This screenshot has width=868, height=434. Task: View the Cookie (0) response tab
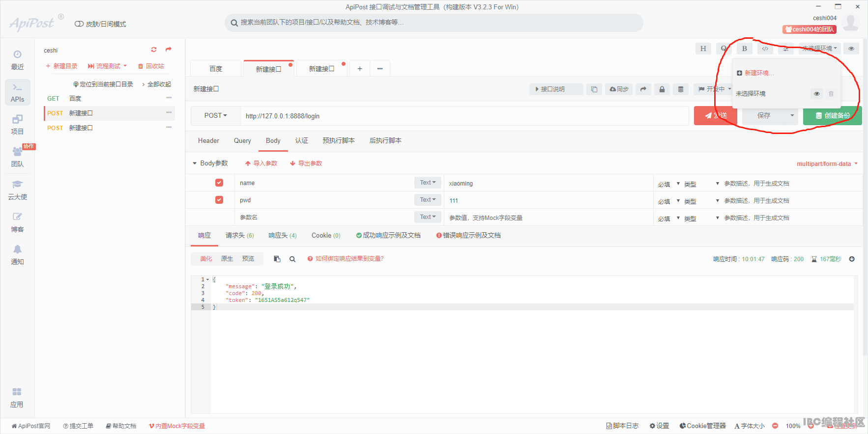pos(326,235)
